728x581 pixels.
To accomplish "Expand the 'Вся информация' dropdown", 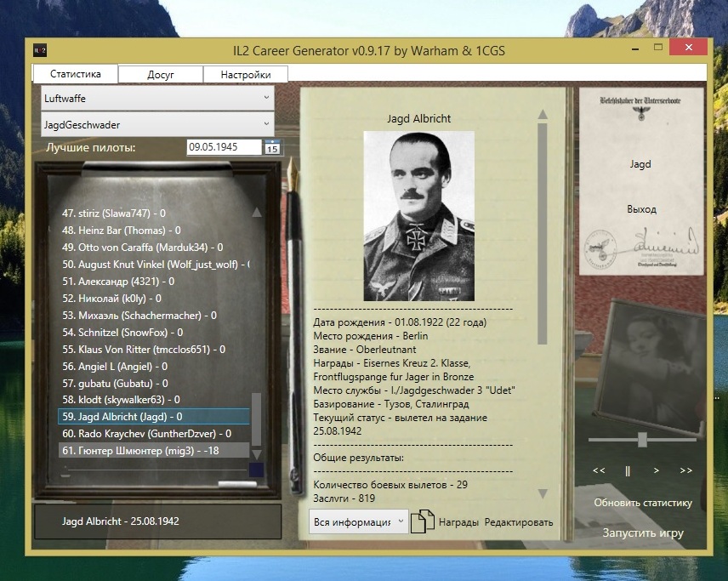I will click(358, 522).
